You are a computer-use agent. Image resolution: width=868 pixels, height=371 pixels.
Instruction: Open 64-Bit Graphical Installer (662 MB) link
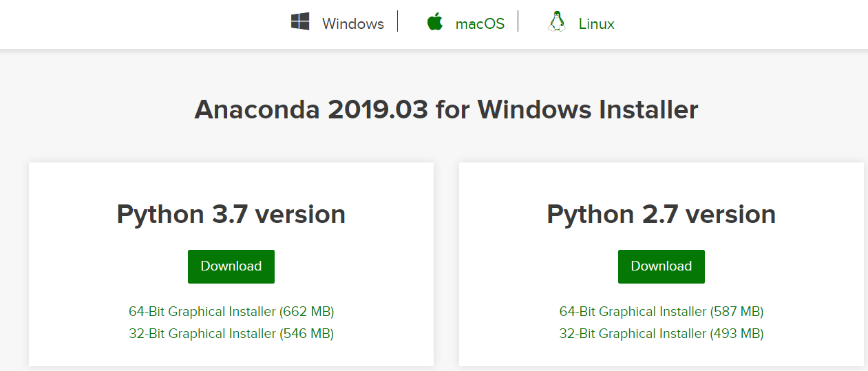(231, 312)
